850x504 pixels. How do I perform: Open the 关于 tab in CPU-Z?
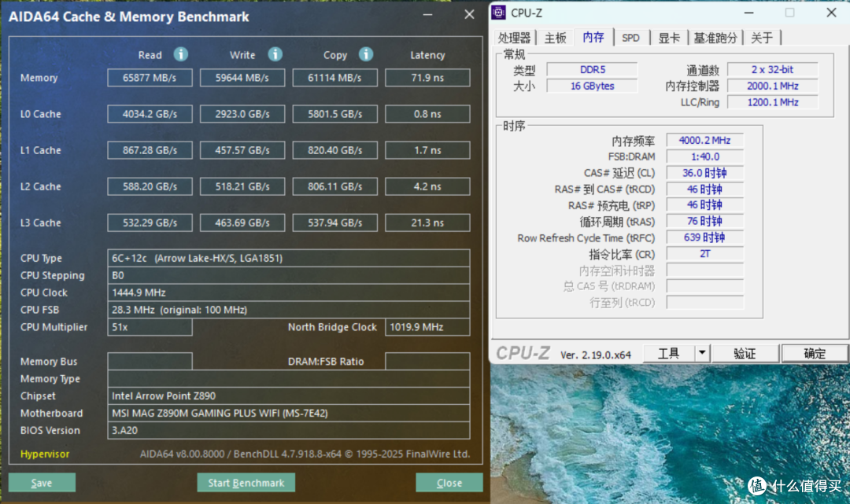762,38
